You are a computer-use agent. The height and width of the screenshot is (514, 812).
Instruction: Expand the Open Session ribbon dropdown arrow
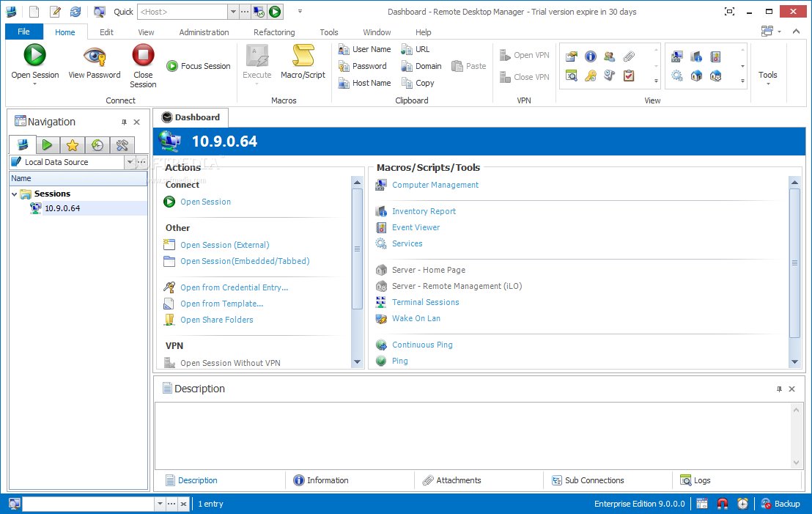point(34,84)
